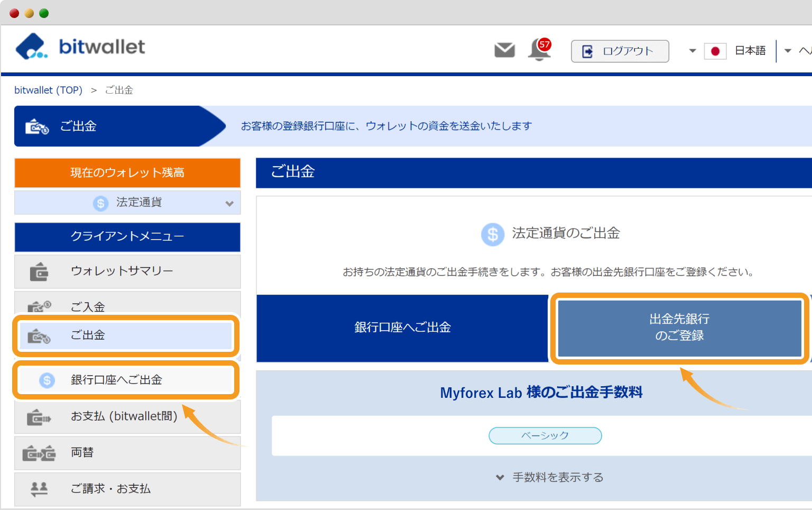
Task: Open the mail envelope icon
Action: click(x=504, y=50)
